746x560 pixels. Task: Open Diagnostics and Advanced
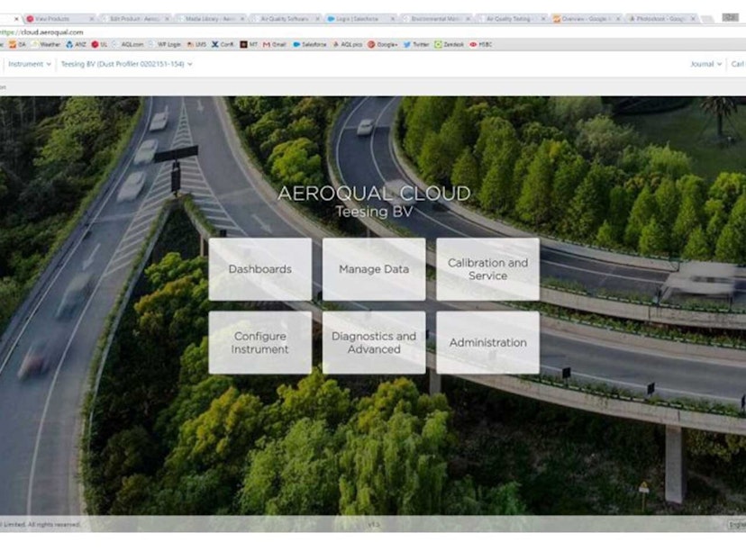[x=374, y=343]
